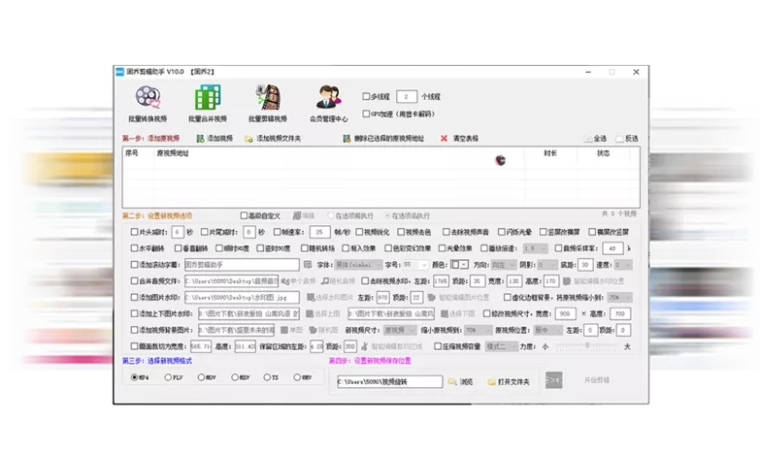760x455 pixels.
Task: Open the 新视频尺寸 dropdown
Action: click(400, 330)
